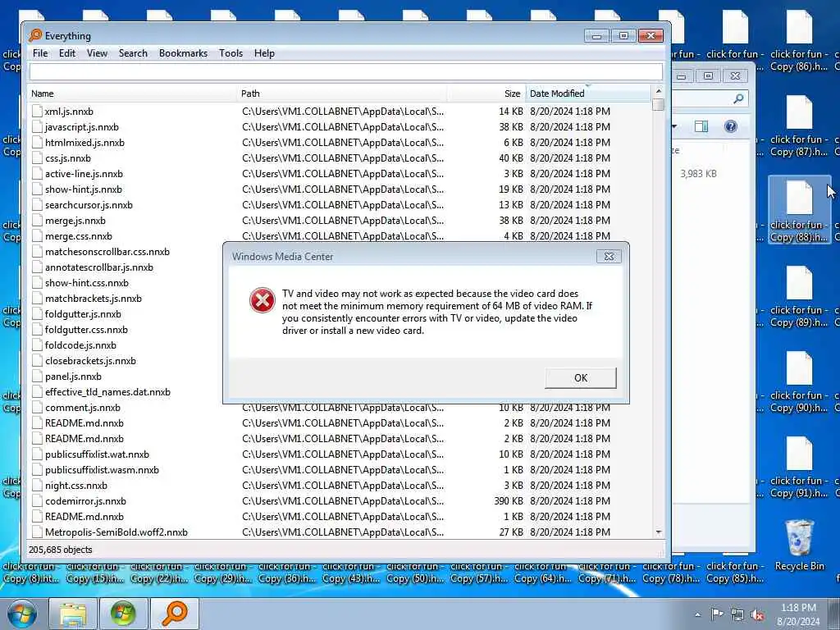Open the Edit menu in Everything

[x=67, y=53]
